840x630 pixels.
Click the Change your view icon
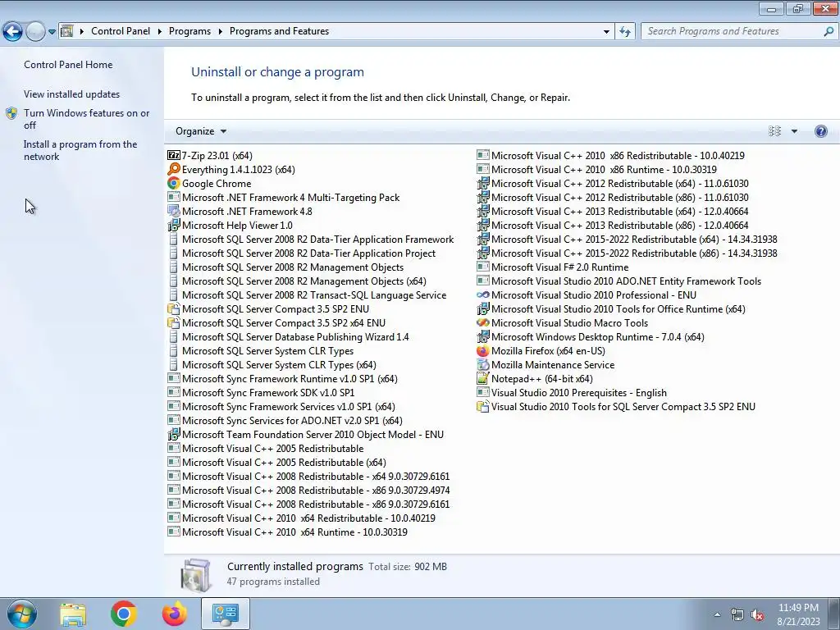pyautogui.click(x=774, y=131)
